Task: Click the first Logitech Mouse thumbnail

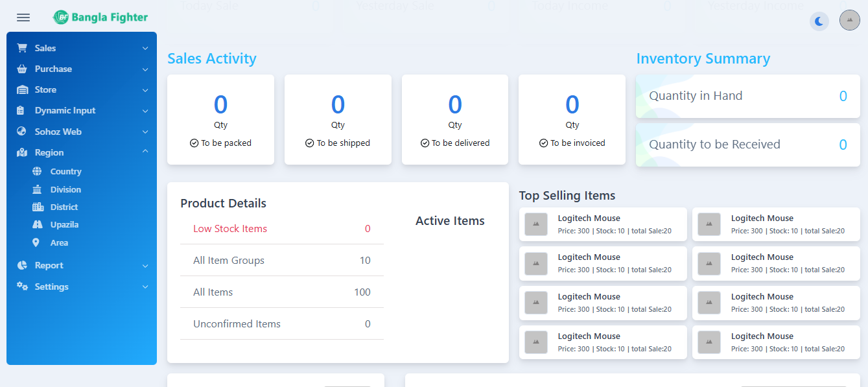Action: 536,224
